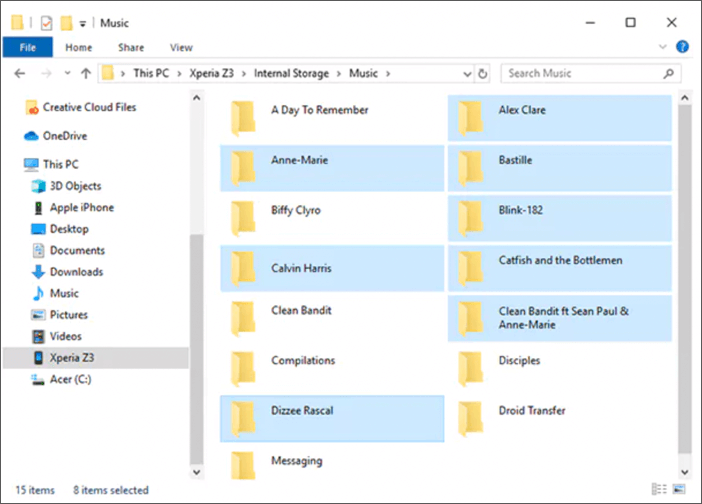Click the navigation pane scroll up arrow

click(x=197, y=98)
